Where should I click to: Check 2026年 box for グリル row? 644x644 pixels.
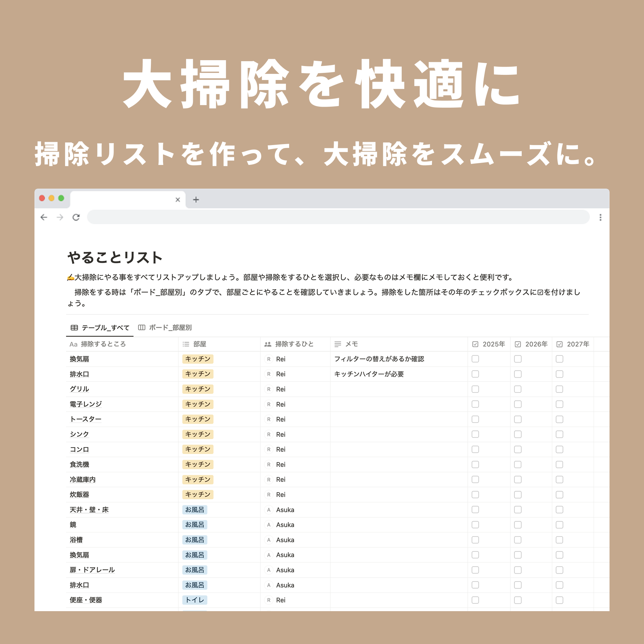point(518,389)
